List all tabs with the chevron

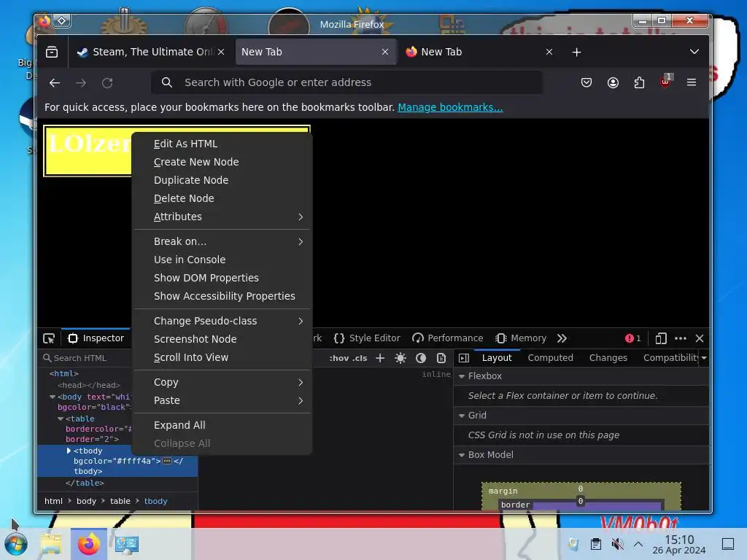pos(694,52)
